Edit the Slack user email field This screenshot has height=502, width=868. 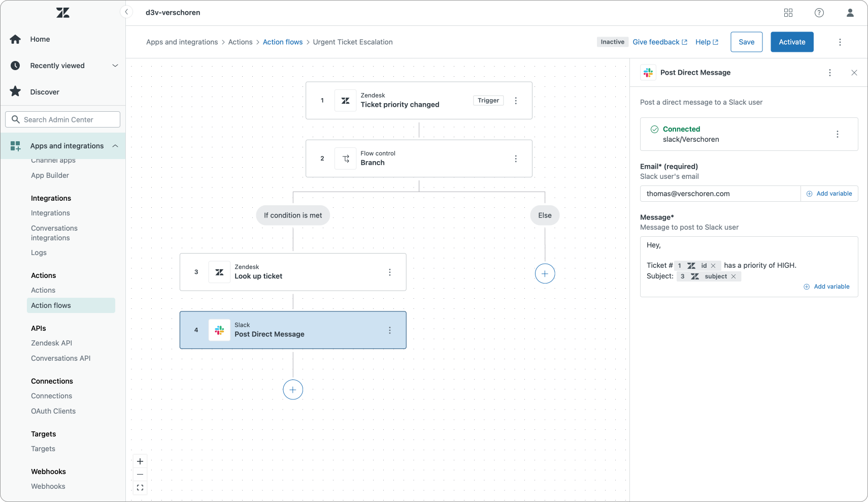720,194
